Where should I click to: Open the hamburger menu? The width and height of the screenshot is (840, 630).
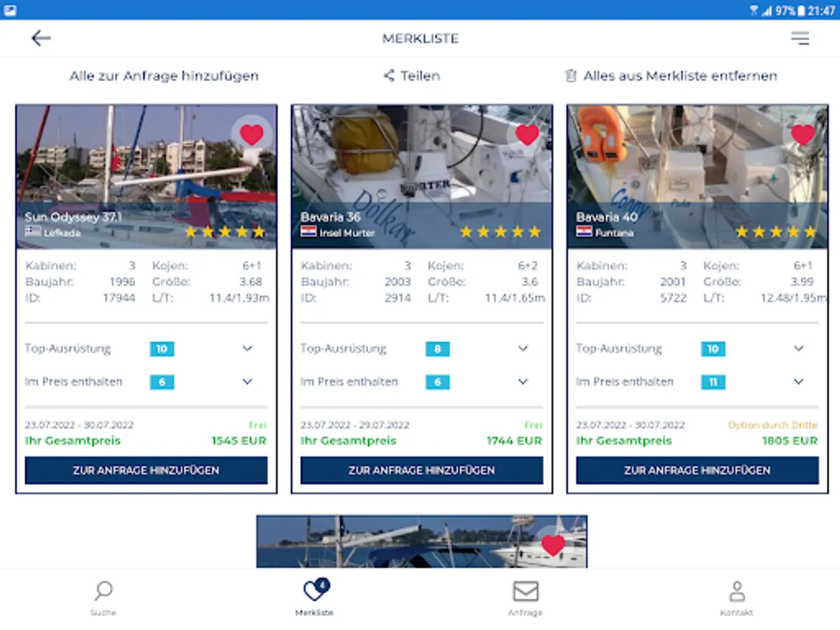point(800,38)
